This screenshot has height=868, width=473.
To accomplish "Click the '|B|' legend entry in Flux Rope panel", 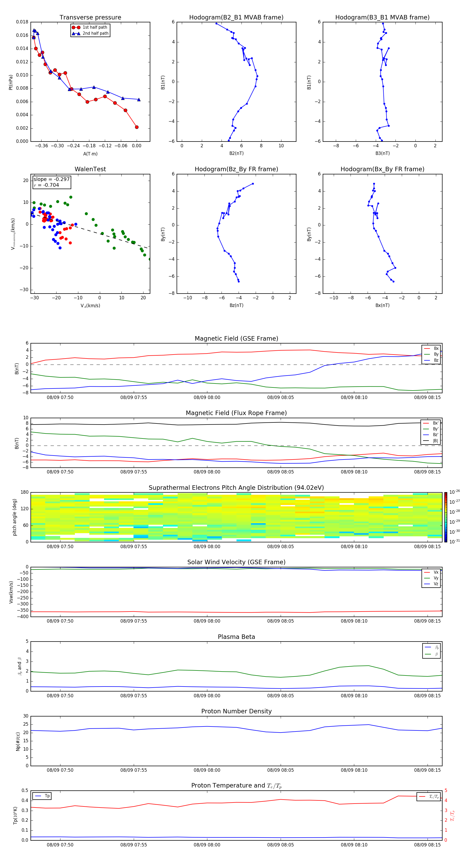I will pyautogui.click(x=431, y=441).
